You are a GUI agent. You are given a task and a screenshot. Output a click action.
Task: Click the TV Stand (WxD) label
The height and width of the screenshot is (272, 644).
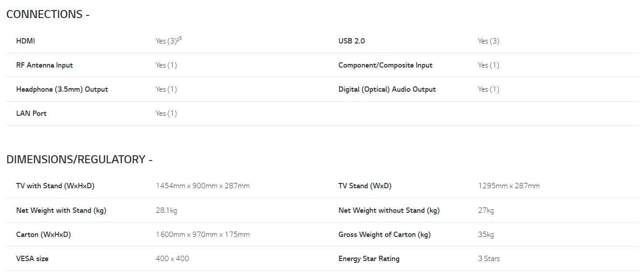pos(364,186)
